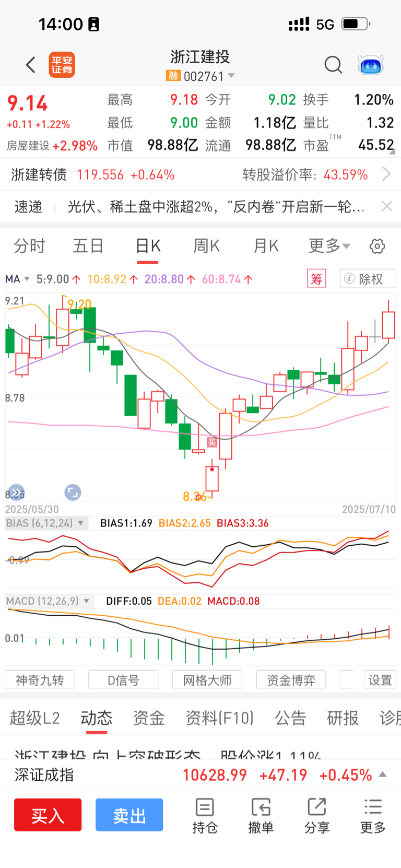401x868 pixels.
Task: Open the 分享 share icon
Action: tap(317, 816)
